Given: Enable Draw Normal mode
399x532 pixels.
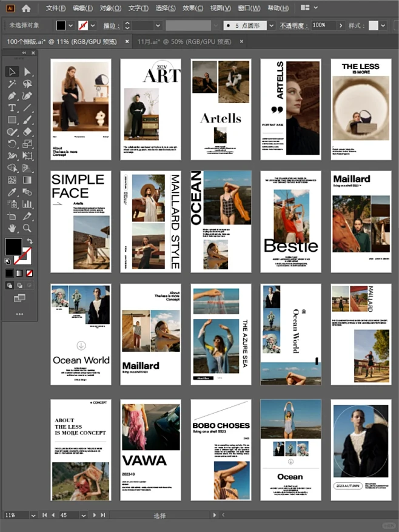Looking at the screenshot, I should (10, 285).
